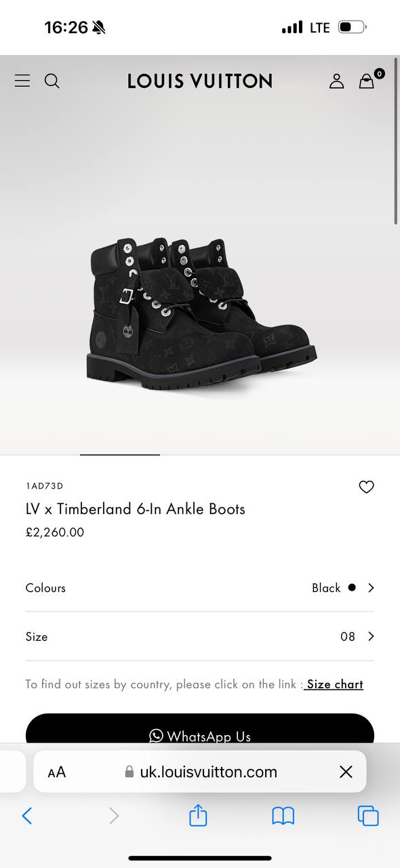Click the Size chart link
The image size is (400, 868).
pos(334,684)
